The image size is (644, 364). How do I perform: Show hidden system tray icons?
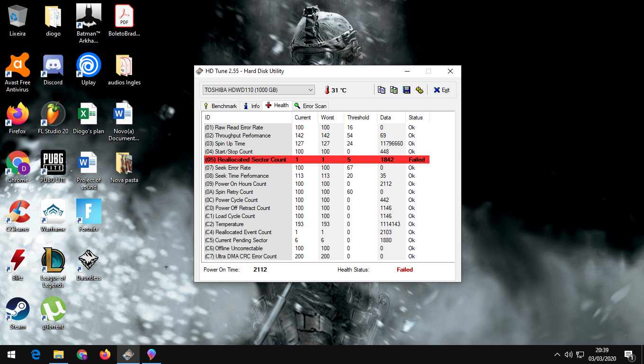(x=557, y=355)
